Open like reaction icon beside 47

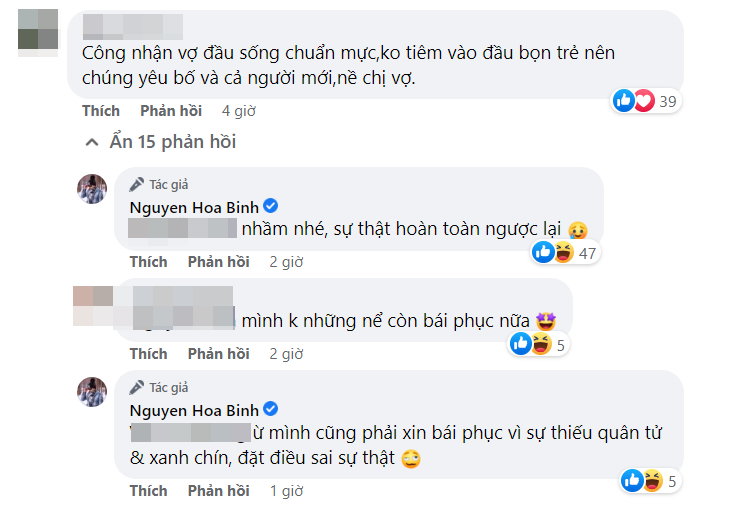coord(543,252)
